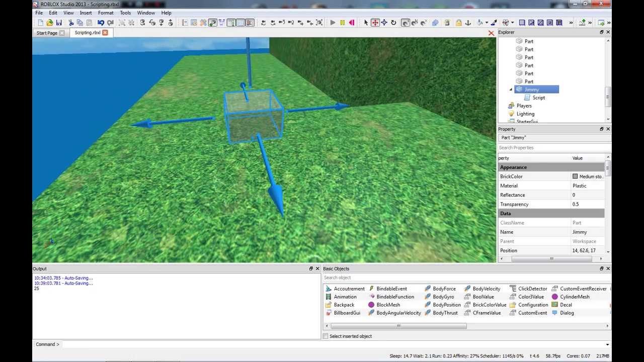
Task: Expand the toolbar overflow chevron after view icons
Action: pos(571,23)
